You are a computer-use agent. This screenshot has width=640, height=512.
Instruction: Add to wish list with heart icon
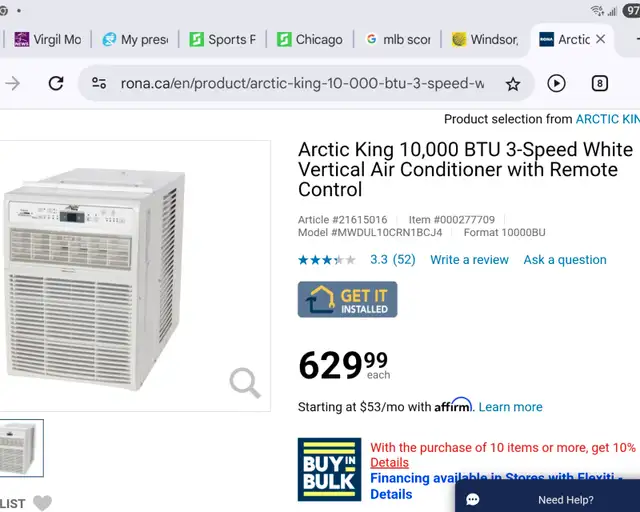[42, 503]
